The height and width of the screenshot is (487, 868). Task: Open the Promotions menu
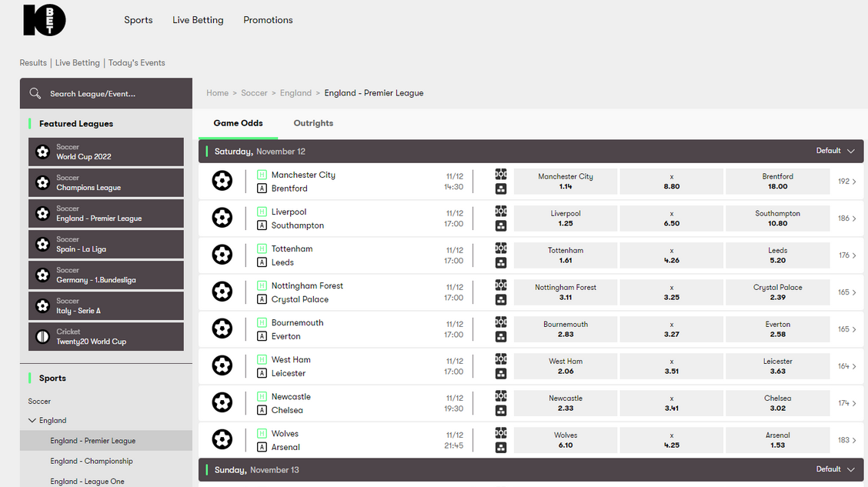268,20
